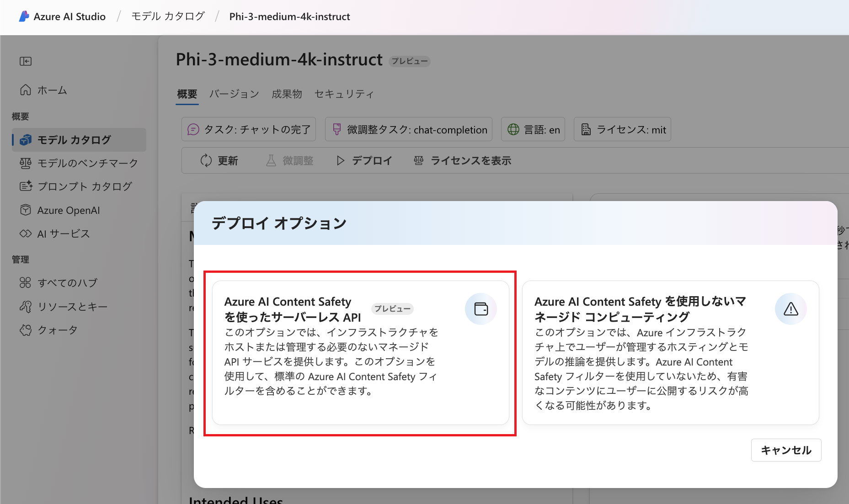Open プロンプト カタログ from its sidebar icon
This screenshot has width=849, height=504.
pos(26,186)
